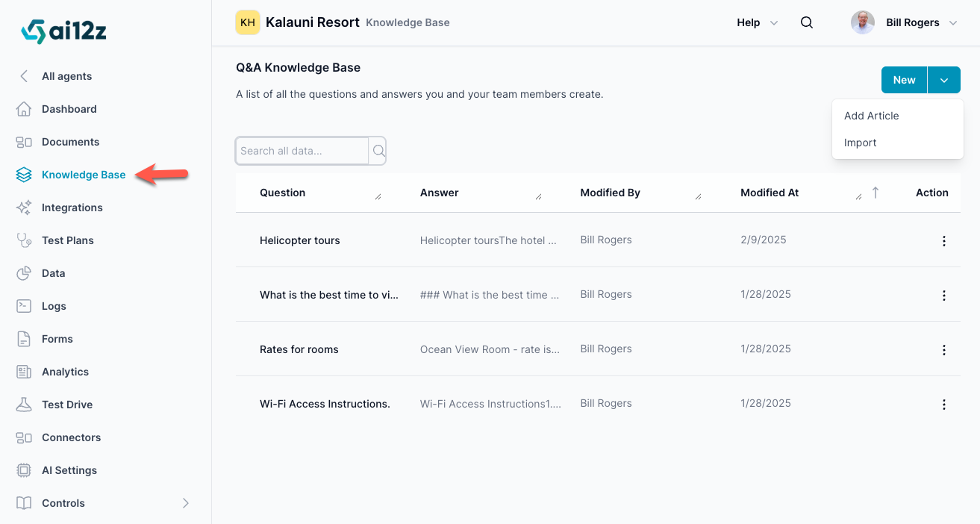The image size is (980, 524).
Task: Open Integrations sparkle icon
Action: 24,208
